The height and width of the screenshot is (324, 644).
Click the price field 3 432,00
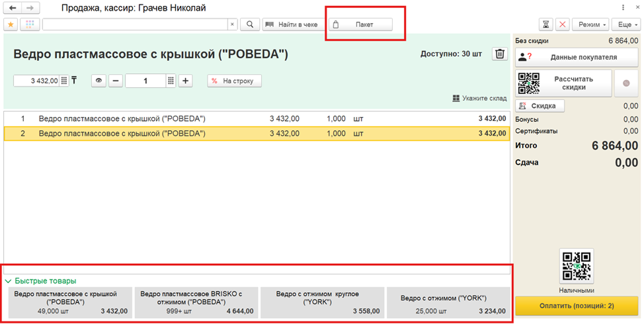coord(36,81)
